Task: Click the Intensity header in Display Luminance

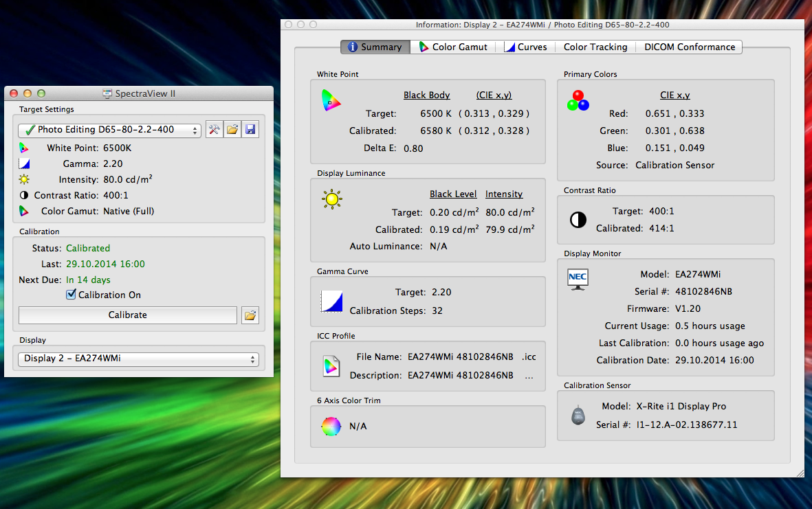Action: [504, 194]
